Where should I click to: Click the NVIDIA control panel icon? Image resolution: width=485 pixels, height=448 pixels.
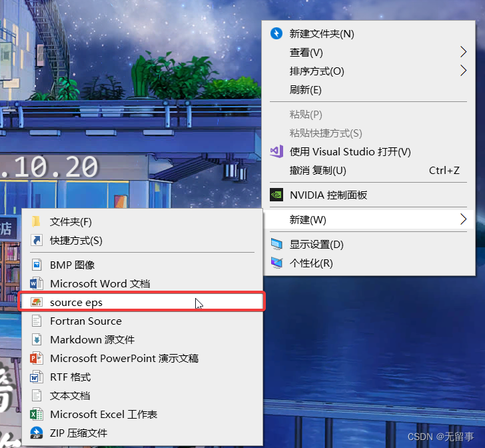pyautogui.click(x=276, y=195)
